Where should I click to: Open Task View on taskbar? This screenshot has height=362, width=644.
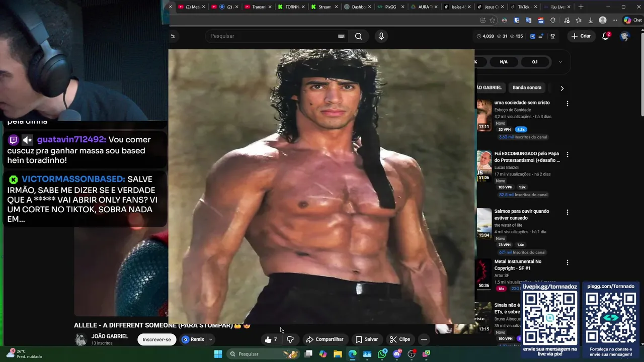point(308,354)
